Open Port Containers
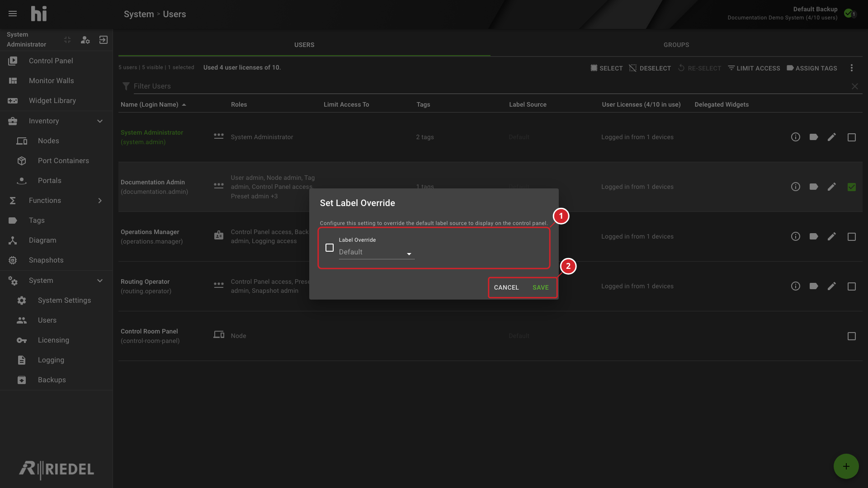Screen dimensions: 868x488 [56, 161]
